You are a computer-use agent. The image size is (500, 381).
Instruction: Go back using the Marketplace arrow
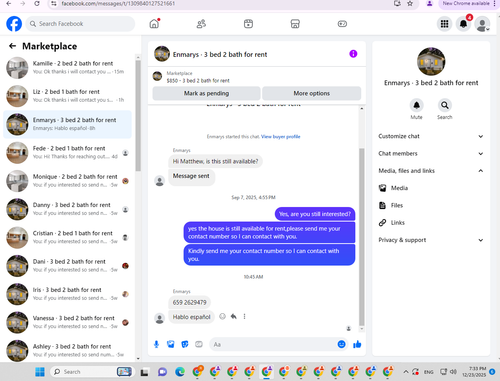(x=12, y=46)
